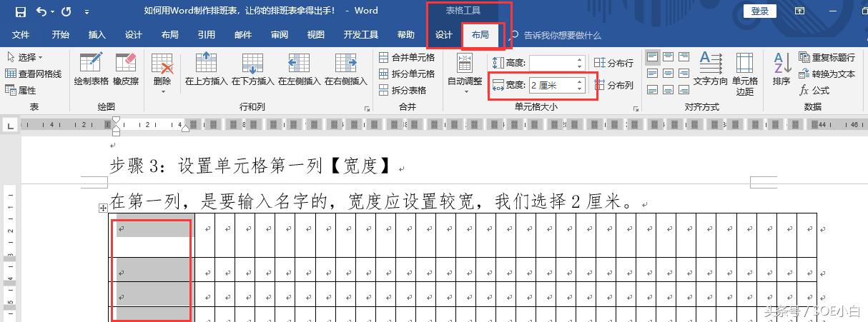Select the Align Top Left alignment icon
Viewport: 868px width, 322px height.
click(652, 57)
